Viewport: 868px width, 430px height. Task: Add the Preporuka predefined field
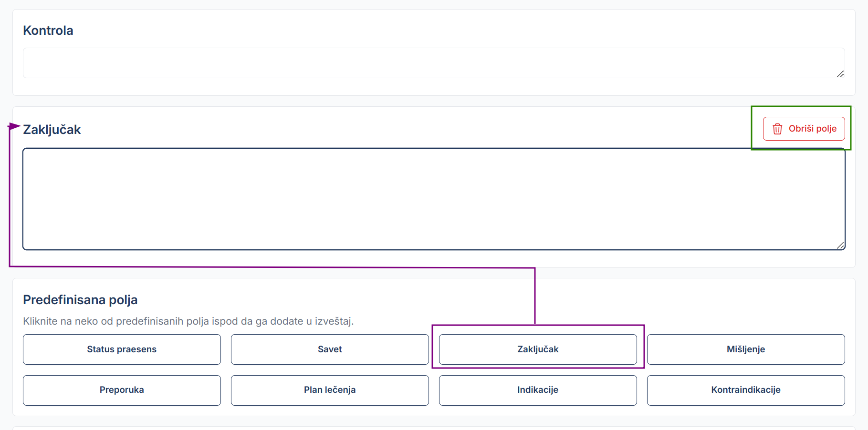pos(122,390)
